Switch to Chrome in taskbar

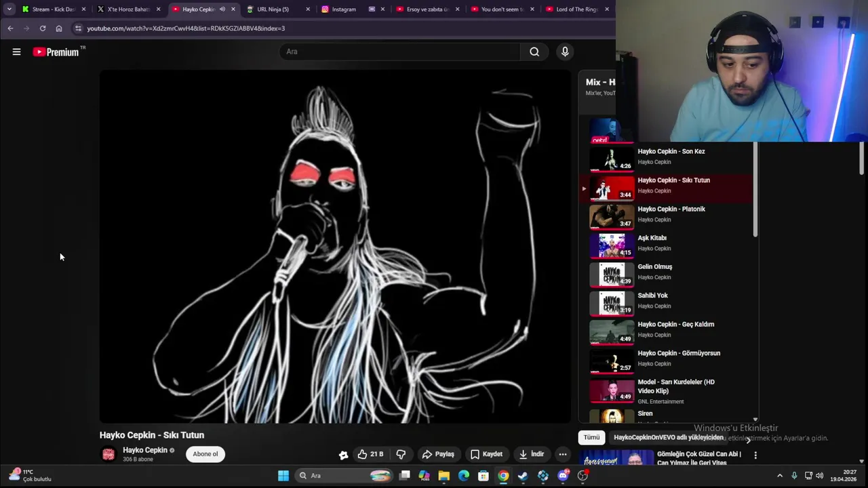[x=503, y=476]
